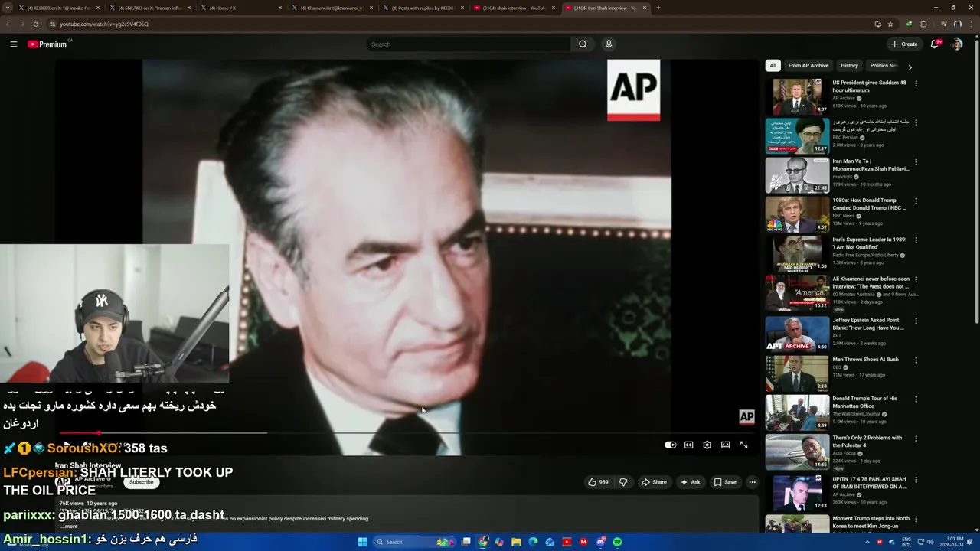980x551 pixels.
Task: Click the browser address bar URL
Action: click(104, 24)
